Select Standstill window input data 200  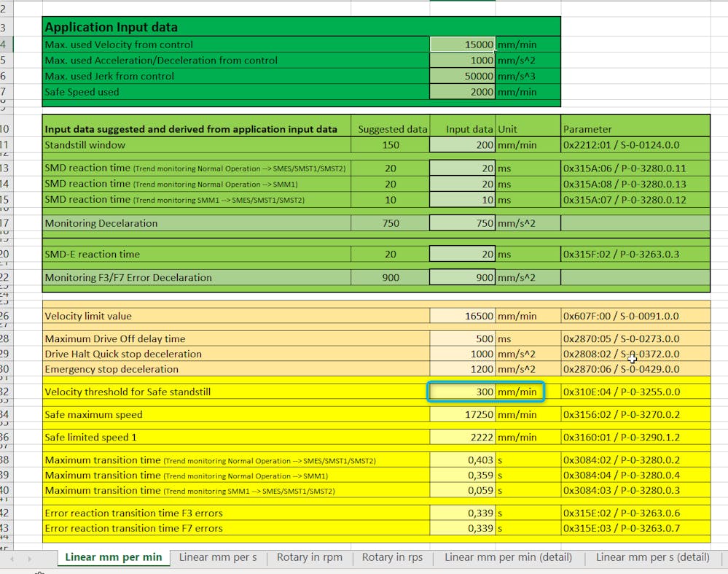463,145
